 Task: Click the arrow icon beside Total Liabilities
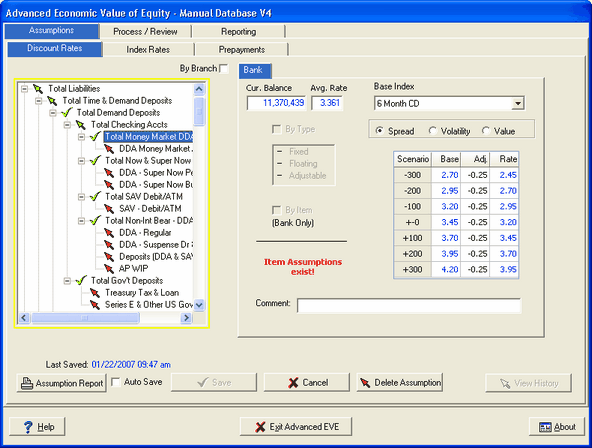[x=38, y=89]
